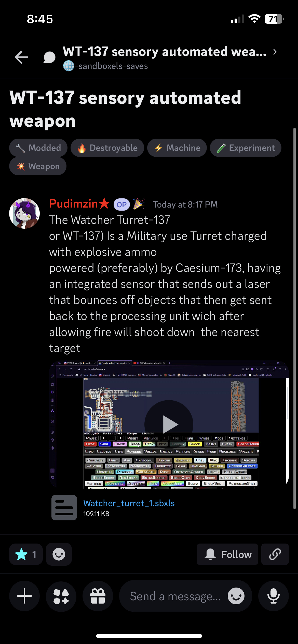298x644 pixels.
Task: Open the apps launcher icon
Action: tap(61, 596)
